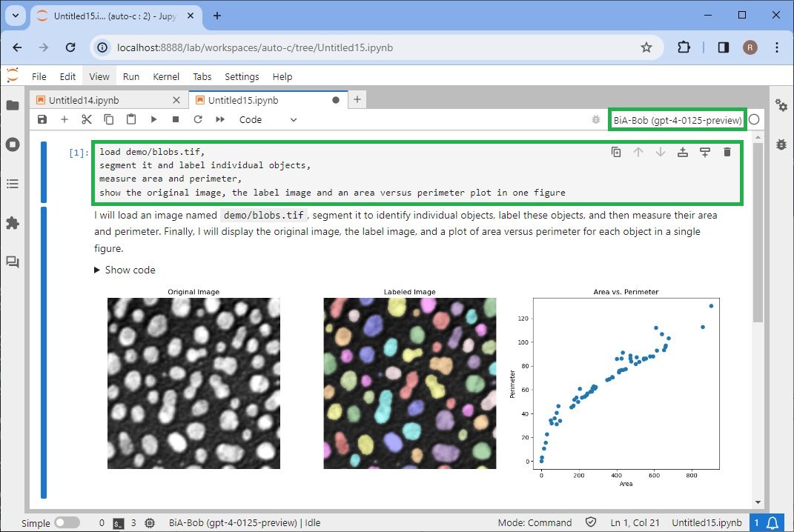The width and height of the screenshot is (794, 532).
Task: Switch to the Untitled14.ipynb tab
Action: (x=84, y=100)
